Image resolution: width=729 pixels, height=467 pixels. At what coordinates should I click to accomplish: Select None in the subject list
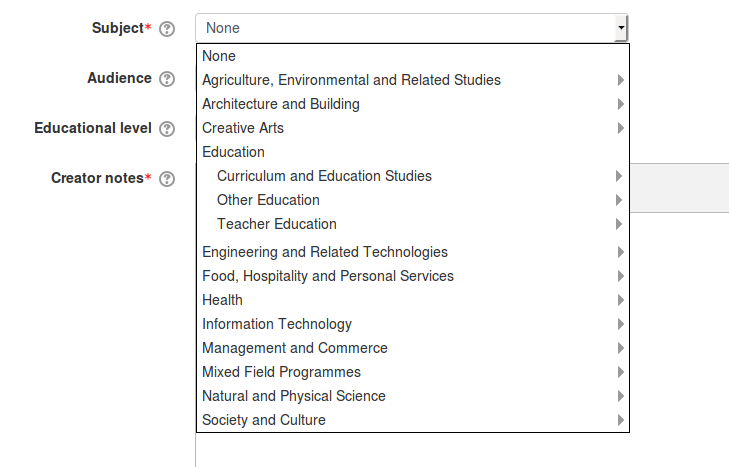413,56
